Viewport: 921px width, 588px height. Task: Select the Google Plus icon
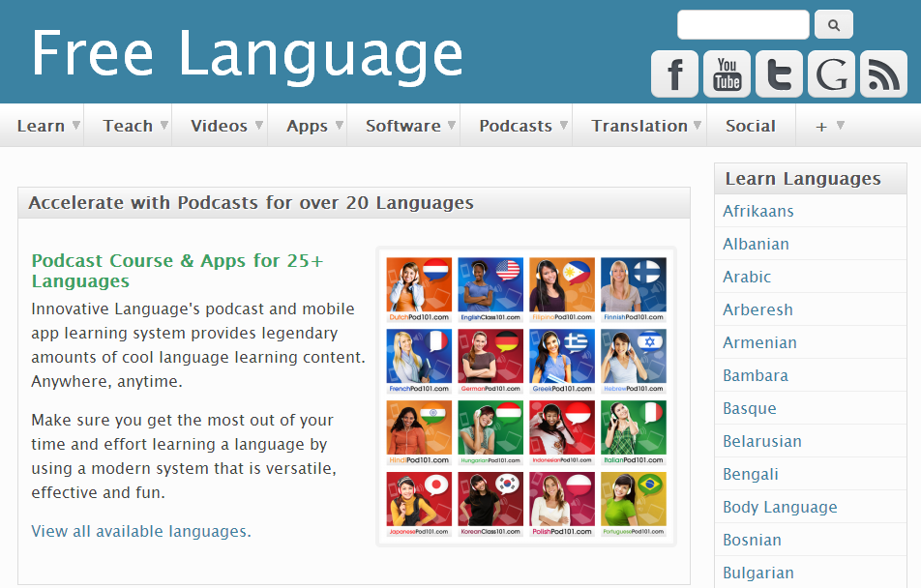[831, 73]
